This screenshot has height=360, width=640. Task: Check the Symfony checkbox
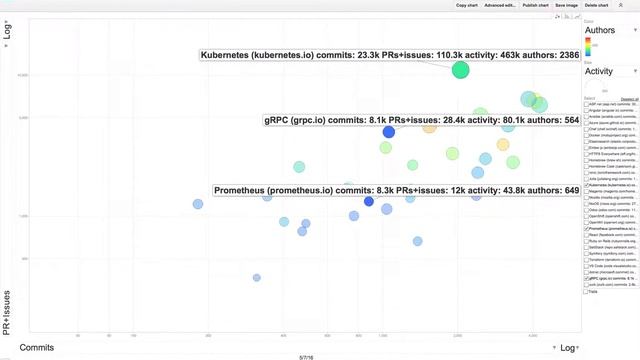[587, 253]
